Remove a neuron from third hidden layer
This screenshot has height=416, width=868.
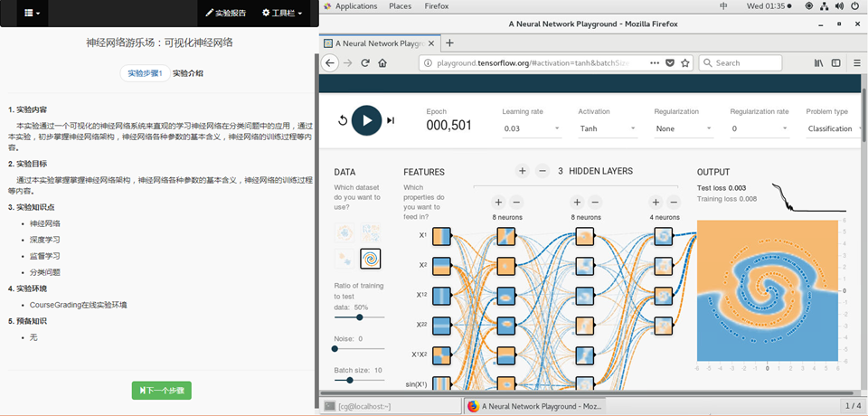point(673,203)
